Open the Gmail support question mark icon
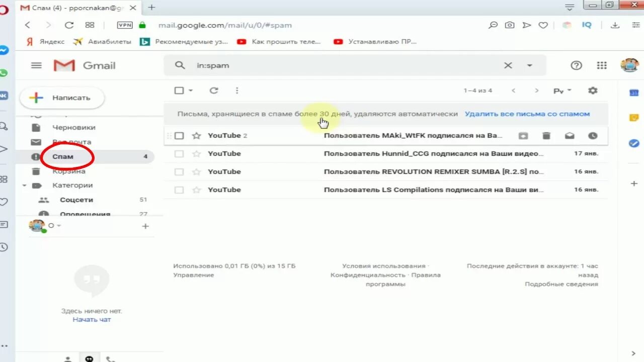Viewport: 644px width, 362px height. click(576, 65)
